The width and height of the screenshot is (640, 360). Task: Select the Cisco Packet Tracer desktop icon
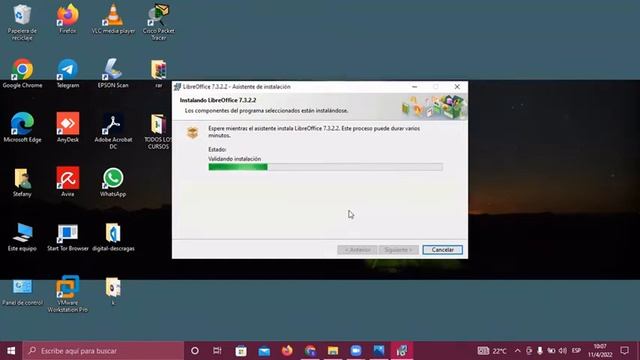(159, 21)
